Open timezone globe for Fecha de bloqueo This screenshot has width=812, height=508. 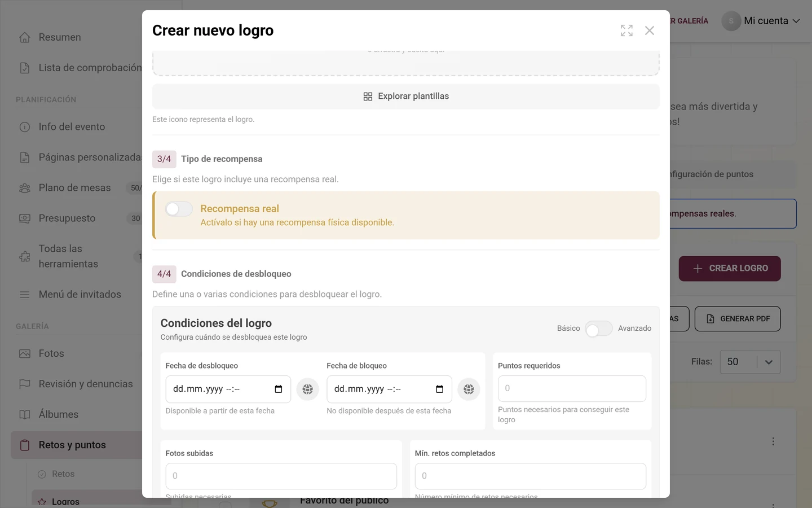[x=469, y=389]
